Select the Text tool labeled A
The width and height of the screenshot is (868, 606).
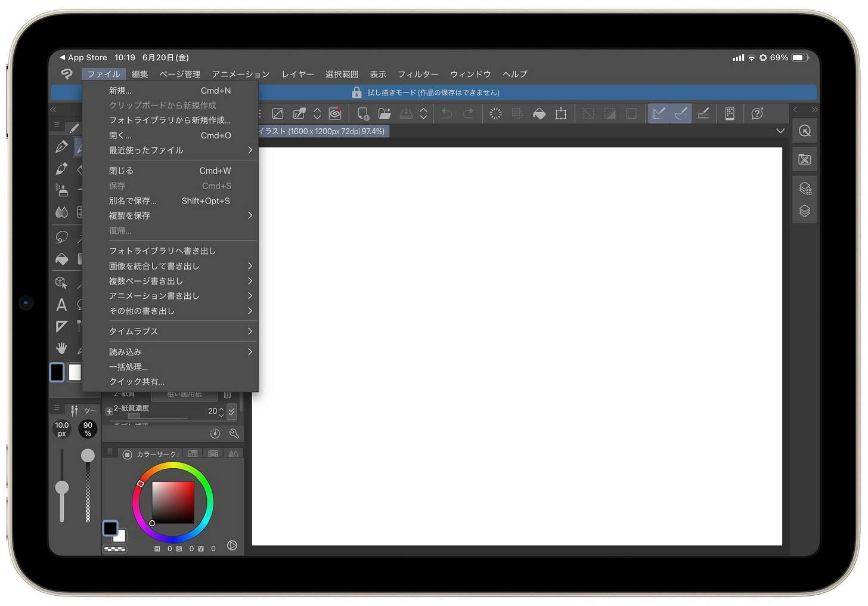[61, 305]
